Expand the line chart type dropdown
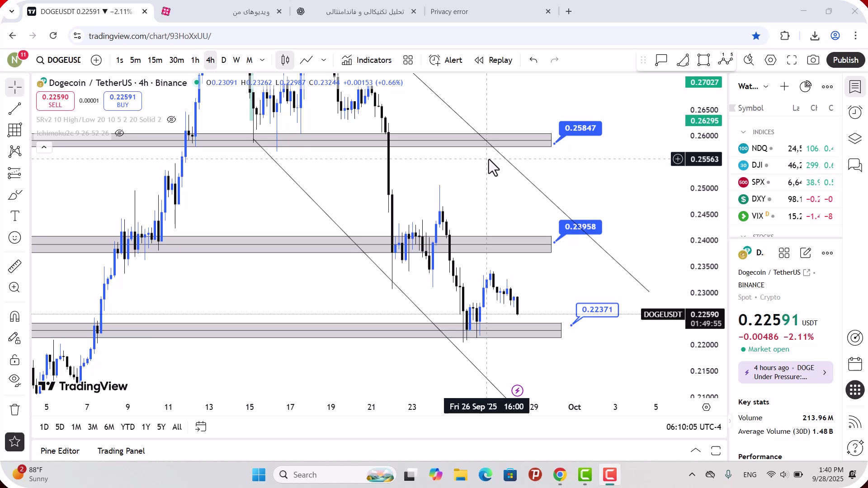This screenshot has height=488, width=868. click(324, 60)
